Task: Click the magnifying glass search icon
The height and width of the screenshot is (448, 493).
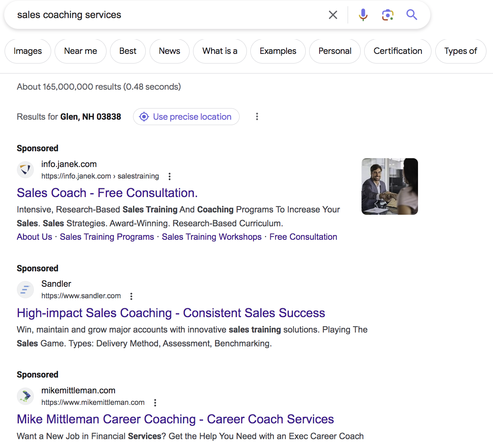Action: pyautogui.click(x=411, y=15)
